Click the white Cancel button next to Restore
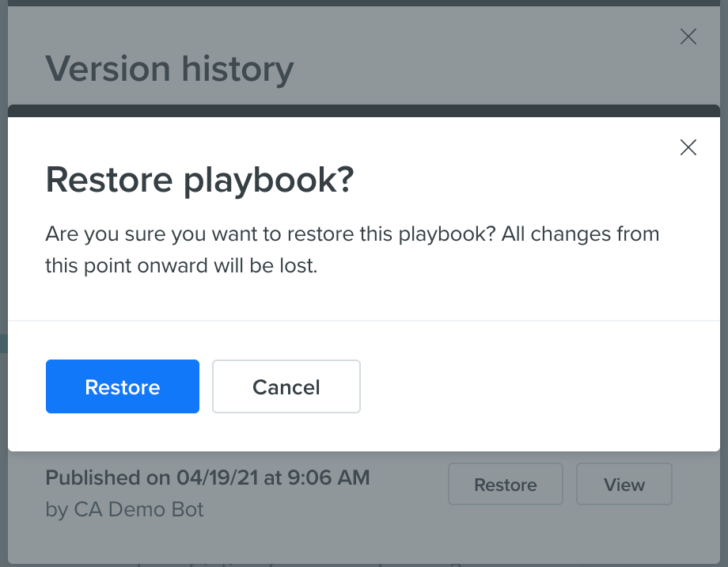Viewport: 728px width, 567px height. point(286,386)
